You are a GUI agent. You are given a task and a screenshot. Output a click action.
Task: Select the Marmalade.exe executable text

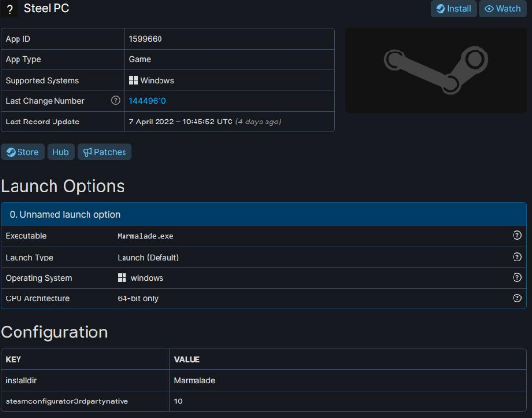(145, 236)
